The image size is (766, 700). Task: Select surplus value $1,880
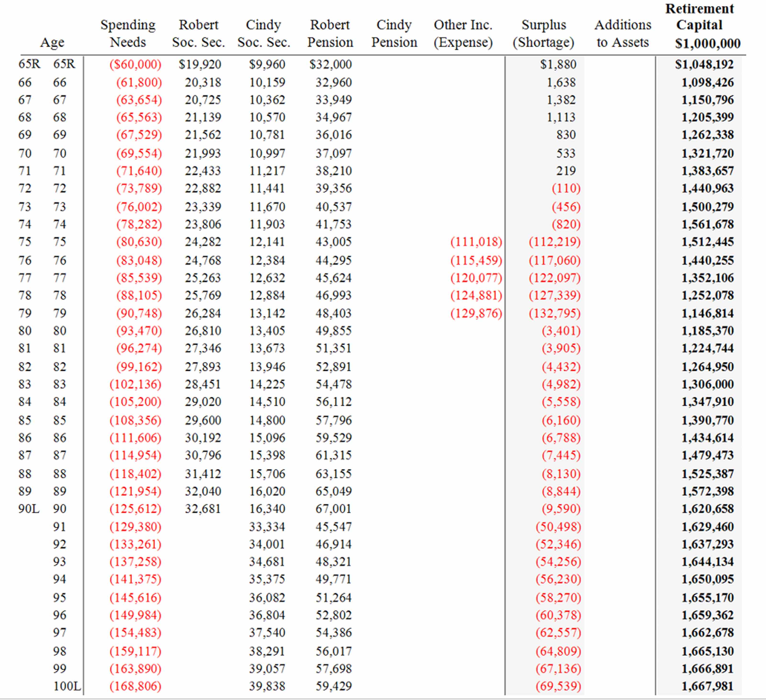(558, 64)
